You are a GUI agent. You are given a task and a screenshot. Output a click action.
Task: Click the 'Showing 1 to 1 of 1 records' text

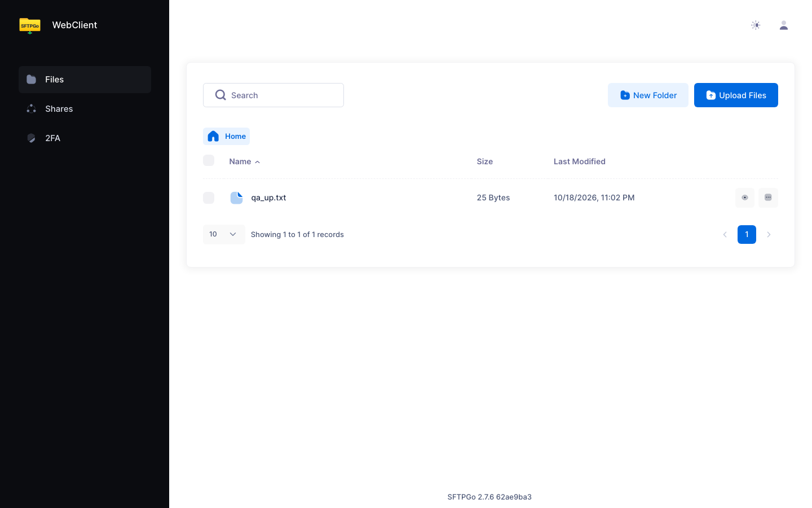(297, 234)
